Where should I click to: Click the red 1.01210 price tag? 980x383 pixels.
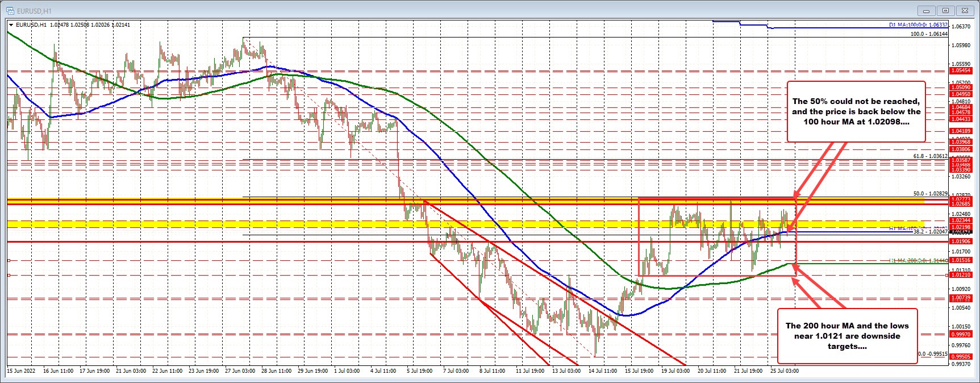(961, 275)
